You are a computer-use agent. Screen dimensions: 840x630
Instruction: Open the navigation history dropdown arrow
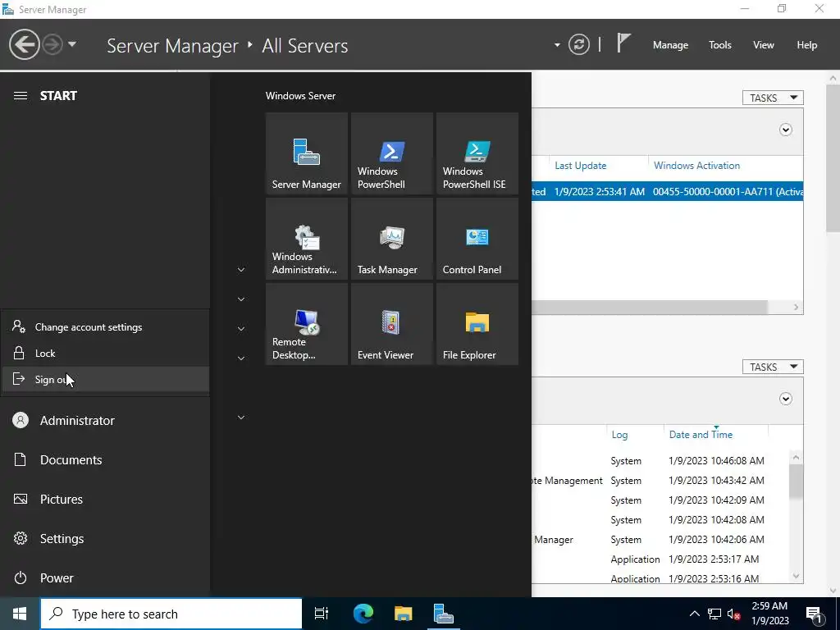click(72, 44)
